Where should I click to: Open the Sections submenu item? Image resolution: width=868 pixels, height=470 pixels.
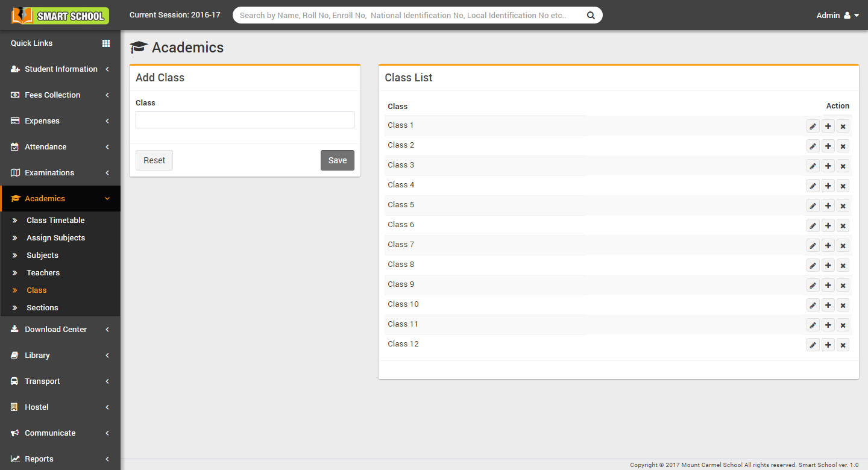point(42,308)
